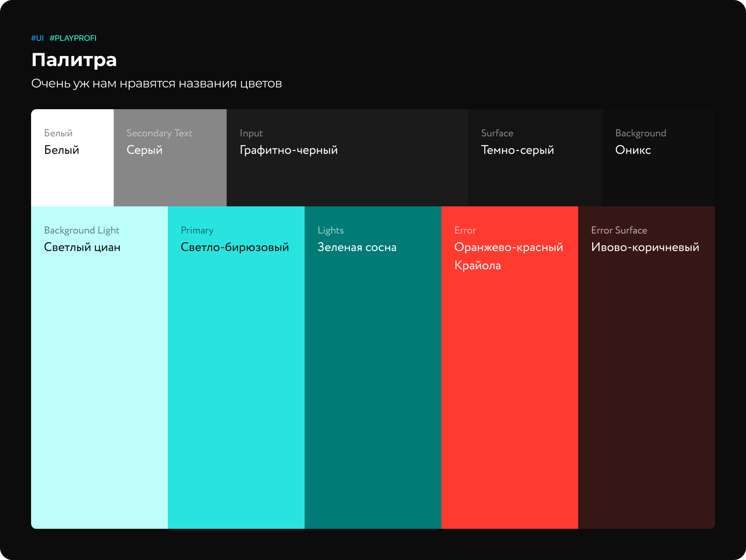Select the Primary Светло-бирюзовый swatch
The height and width of the screenshot is (560, 746).
pos(236,368)
